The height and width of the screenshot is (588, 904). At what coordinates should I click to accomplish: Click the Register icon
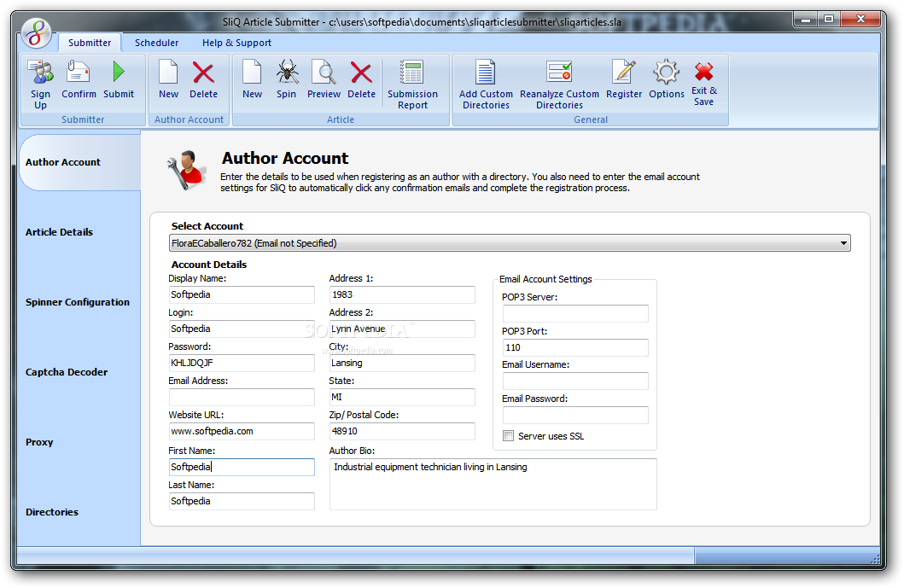tap(624, 79)
